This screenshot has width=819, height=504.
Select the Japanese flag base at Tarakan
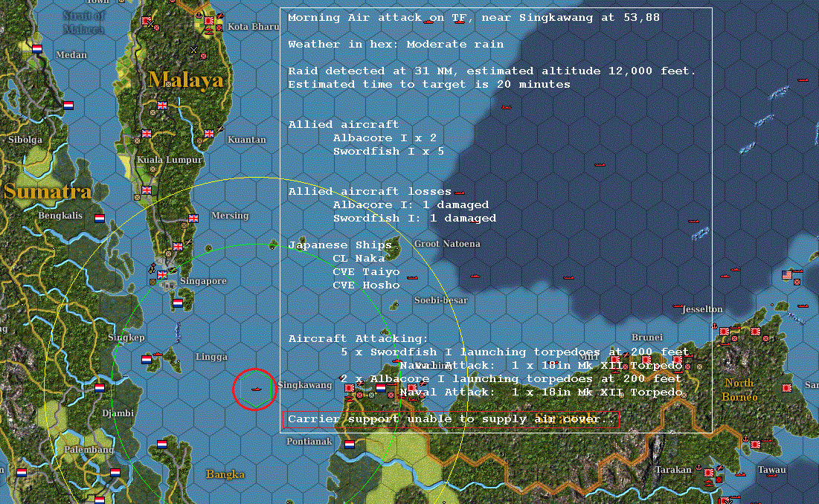coord(709,473)
